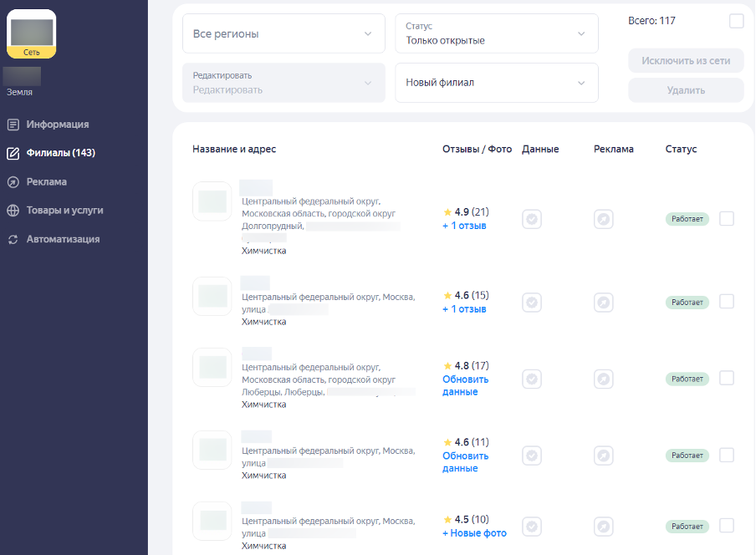Click the Реклама icon for 4.6 (15) branch
The image size is (756, 555).
tap(603, 302)
